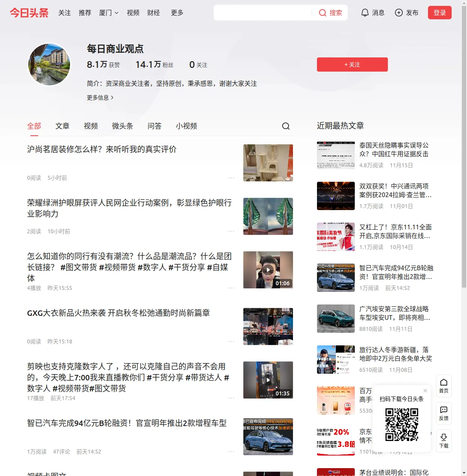Select 视频 in top navigation
Viewport: 467px width, 476px height.
133,13
